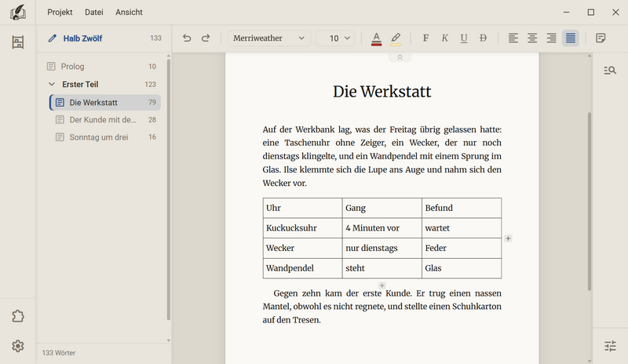Center align the text
Image resolution: width=628 pixels, height=364 pixels.
(532, 38)
